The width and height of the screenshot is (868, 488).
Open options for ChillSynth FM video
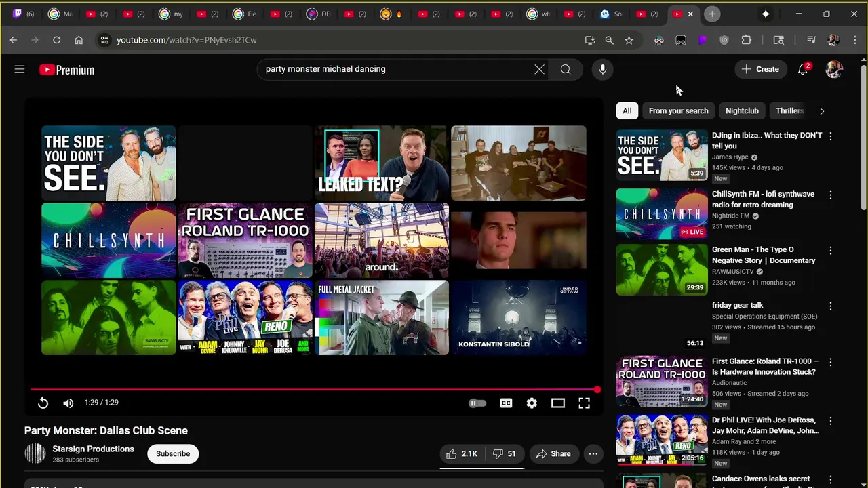click(831, 195)
